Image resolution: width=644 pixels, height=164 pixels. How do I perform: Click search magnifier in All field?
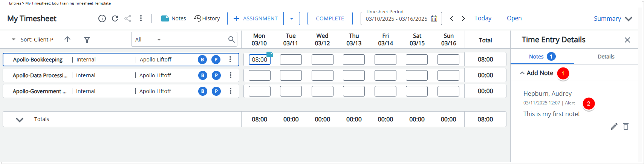[x=231, y=39]
